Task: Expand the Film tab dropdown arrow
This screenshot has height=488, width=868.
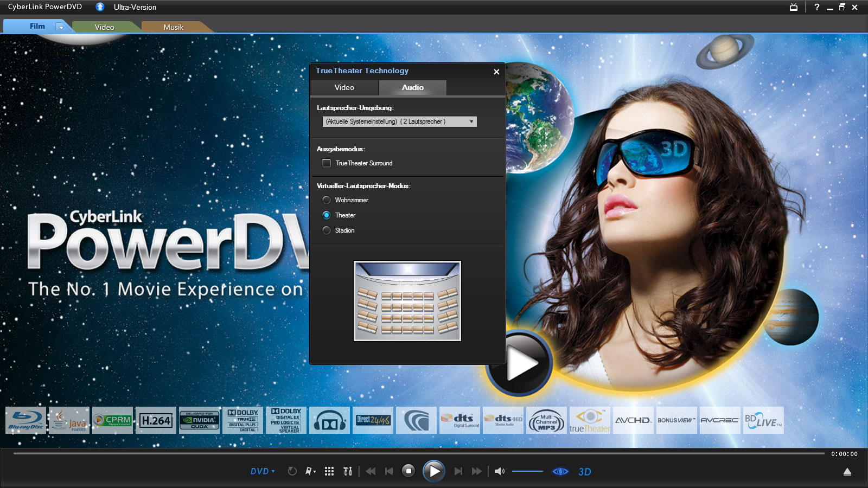Action: point(61,27)
